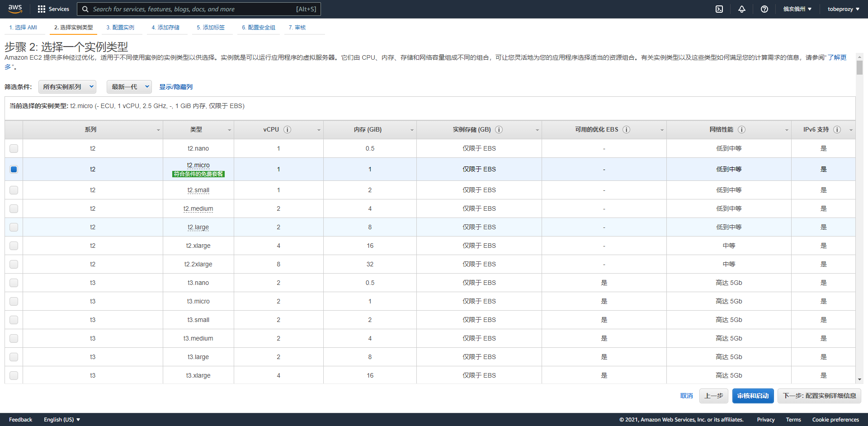868x426 pixels.
Task: Sort by the vCPU column arrow
Action: pos(319,130)
